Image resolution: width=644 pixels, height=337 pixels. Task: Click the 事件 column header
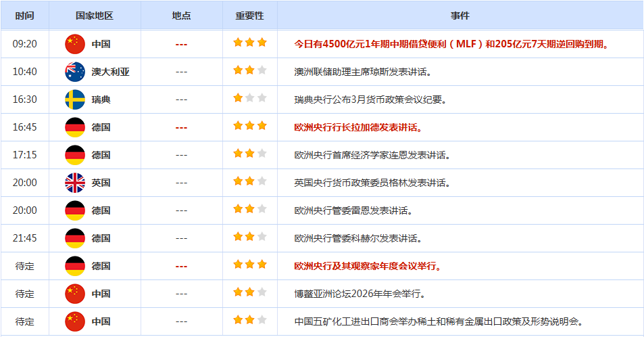pos(460,16)
